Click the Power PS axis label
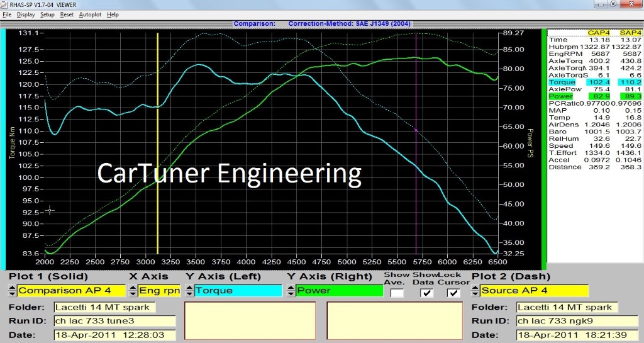 pyautogui.click(x=530, y=142)
